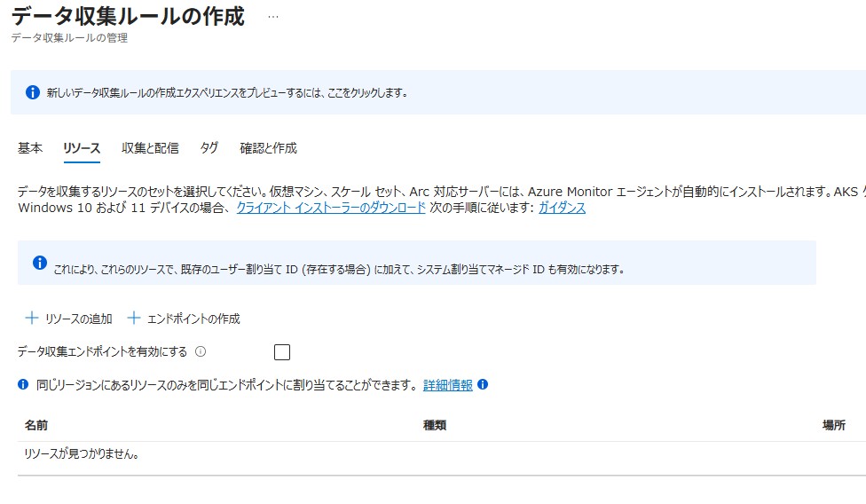This screenshot has width=866, height=504.
Task: Click the info icon before the 同じリージョン note
Action: [24, 385]
